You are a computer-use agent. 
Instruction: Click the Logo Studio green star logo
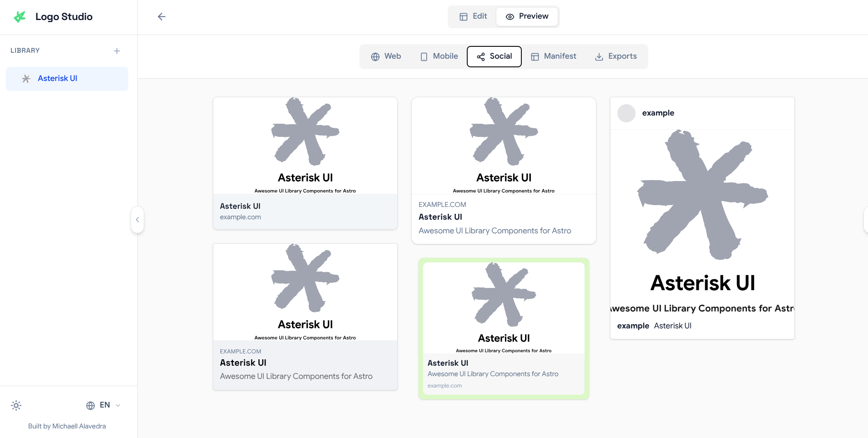coord(20,17)
